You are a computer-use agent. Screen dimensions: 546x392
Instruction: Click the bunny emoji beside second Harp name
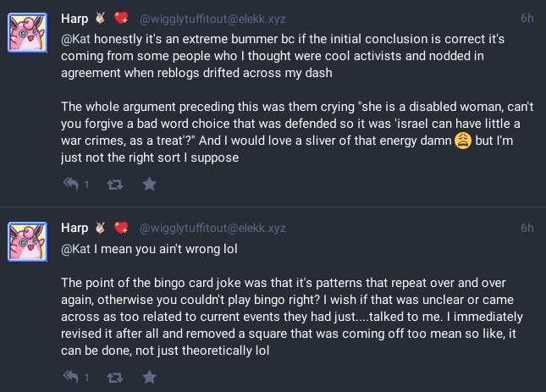click(x=100, y=228)
